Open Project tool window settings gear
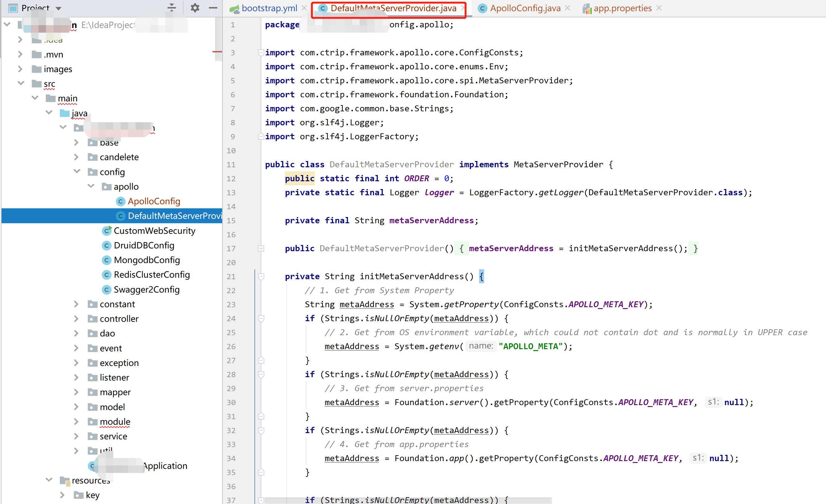 pos(195,8)
